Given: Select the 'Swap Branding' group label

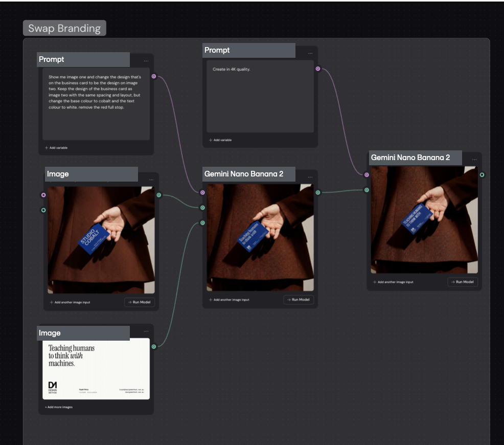Looking at the screenshot, I should [x=64, y=28].
